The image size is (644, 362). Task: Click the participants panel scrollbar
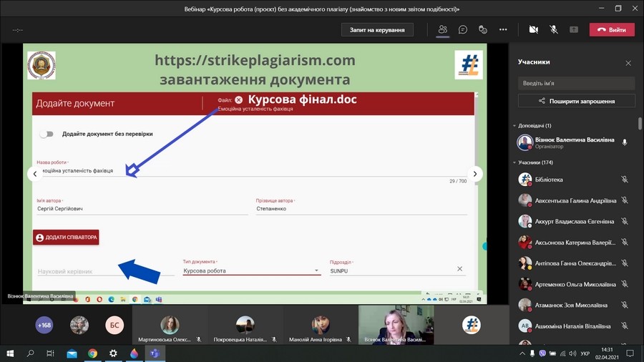pyautogui.click(x=640, y=124)
